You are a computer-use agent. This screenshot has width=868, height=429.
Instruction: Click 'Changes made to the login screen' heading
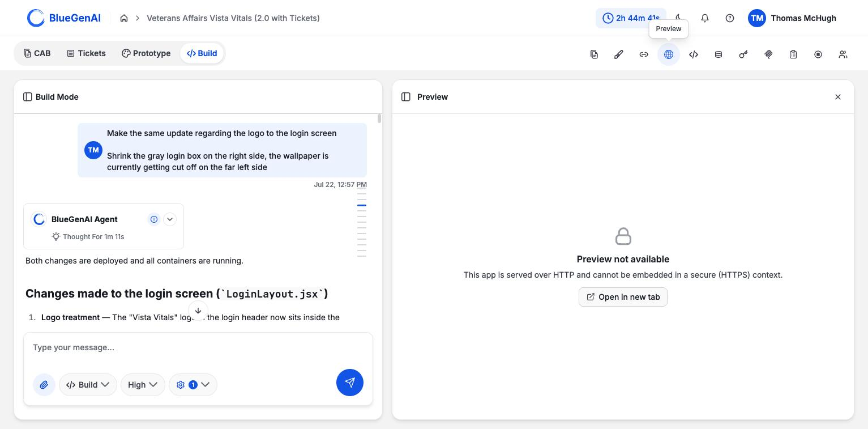click(177, 294)
